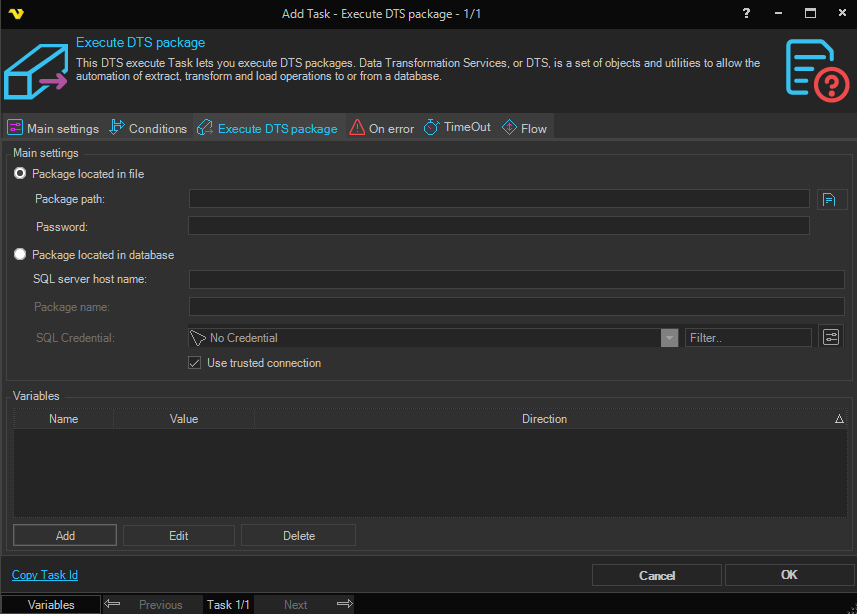Image resolution: width=857 pixels, height=614 pixels.
Task: Click the VisualCron logo in title bar
Action: (x=14, y=13)
